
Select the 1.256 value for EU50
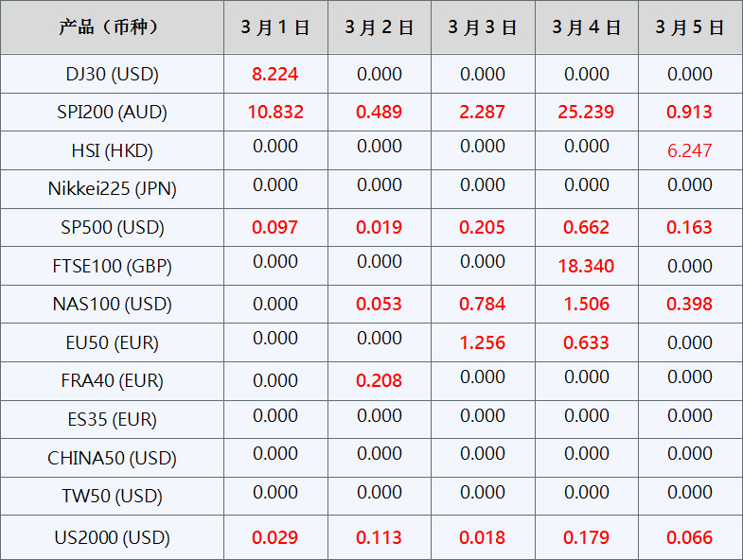click(x=483, y=342)
